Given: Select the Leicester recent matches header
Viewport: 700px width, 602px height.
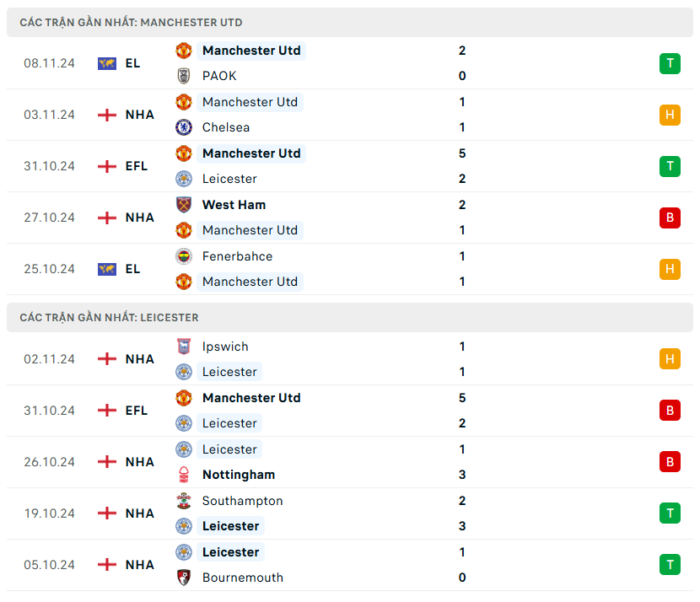Looking at the screenshot, I should (109, 318).
